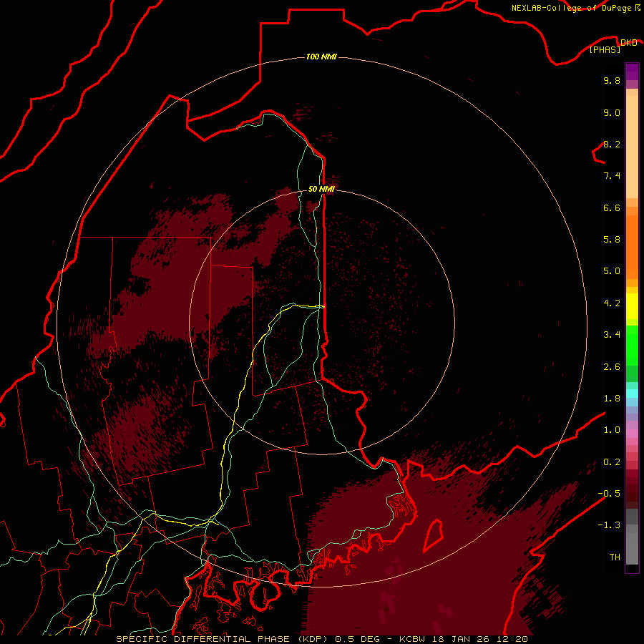Click the 50 NMI range ring label

tap(321, 189)
